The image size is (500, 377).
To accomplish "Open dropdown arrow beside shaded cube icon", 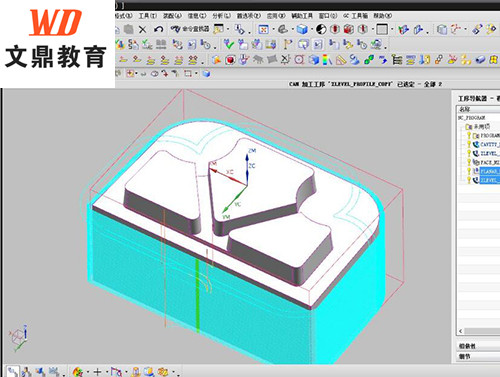I will 312,30.
